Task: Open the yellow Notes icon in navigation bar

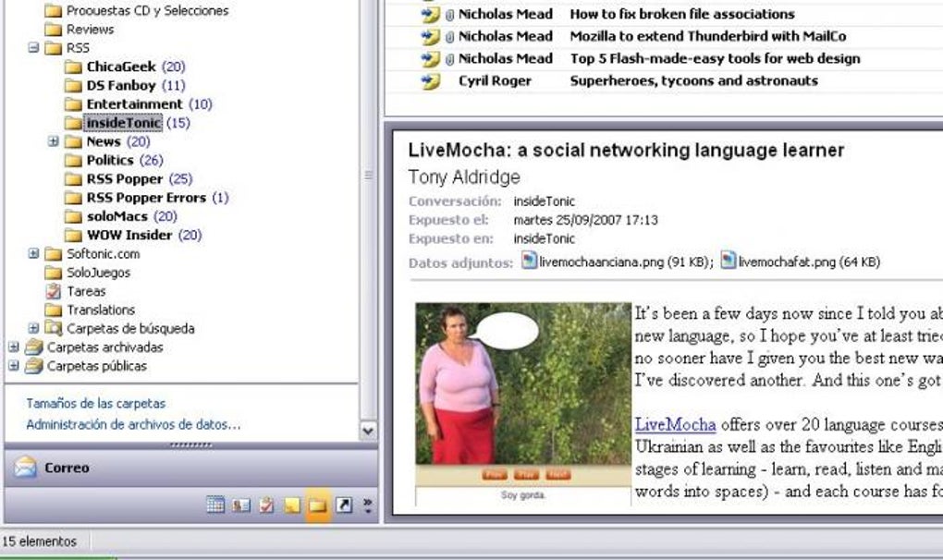Action: click(292, 505)
